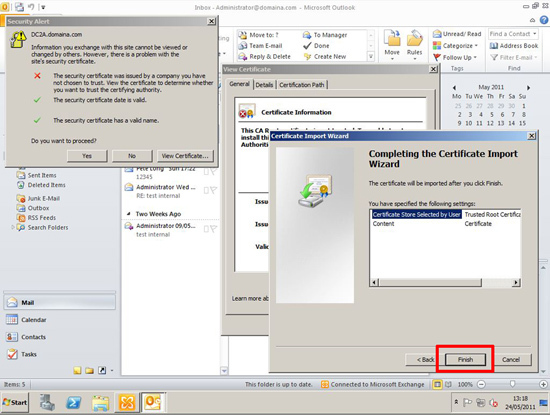Screen dimensions: 550x415
Task: Click Create New quick step
Action: click(x=325, y=56)
